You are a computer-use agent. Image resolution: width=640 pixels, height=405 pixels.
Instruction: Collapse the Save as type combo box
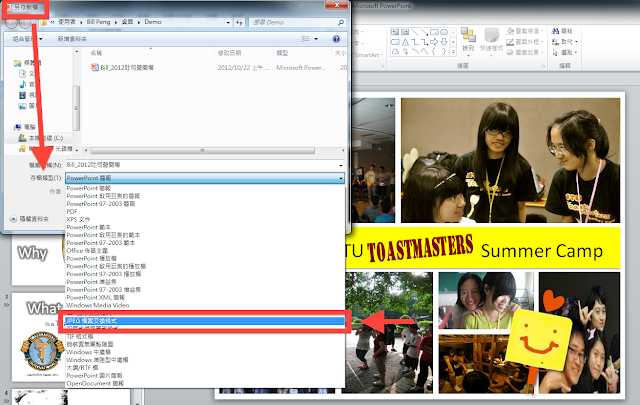pyautogui.click(x=341, y=178)
